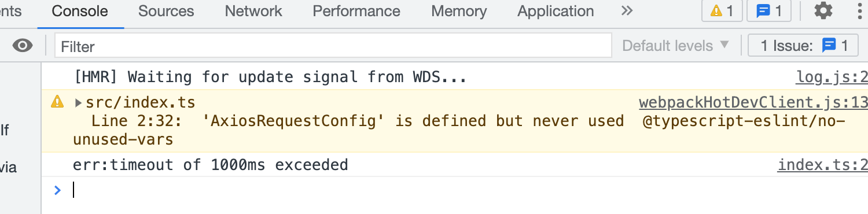Show more tabs with the double chevron
Screen dimensions: 868x214
coord(626,10)
